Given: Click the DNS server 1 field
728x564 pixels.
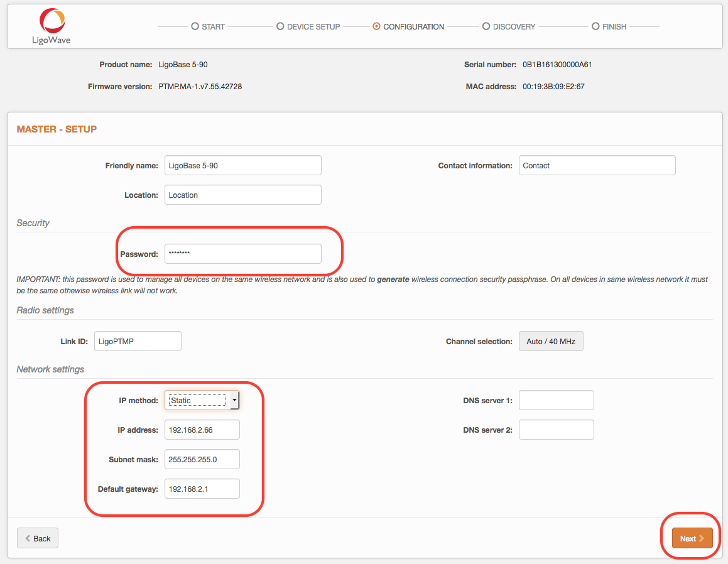Looking at the screenshot, I should pyautogui.click(x=556, y=399).
